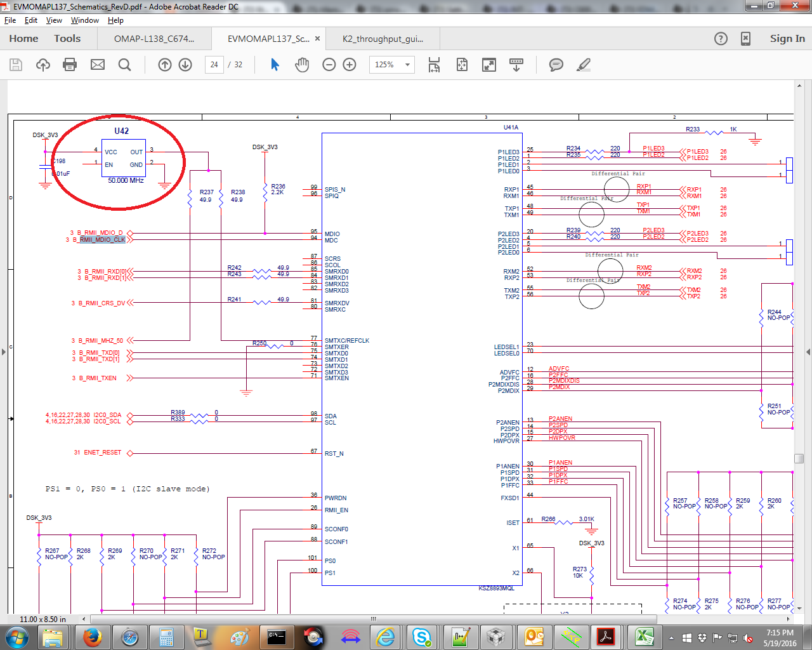Switch to the Home tab
The image size is (812, 650).
[23, 39]
